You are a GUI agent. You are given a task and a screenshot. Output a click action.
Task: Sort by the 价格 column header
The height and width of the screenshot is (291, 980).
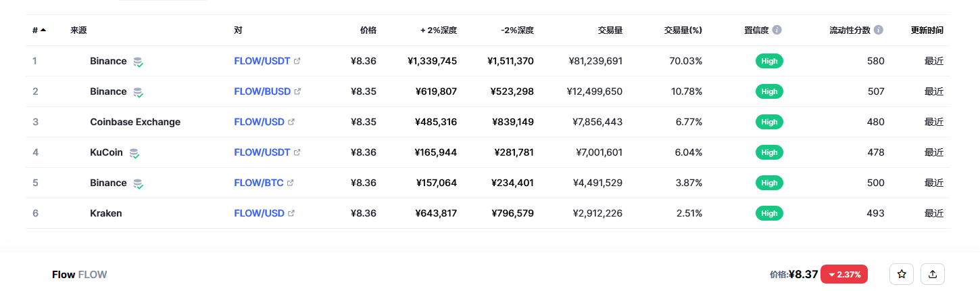pos(368,30)
